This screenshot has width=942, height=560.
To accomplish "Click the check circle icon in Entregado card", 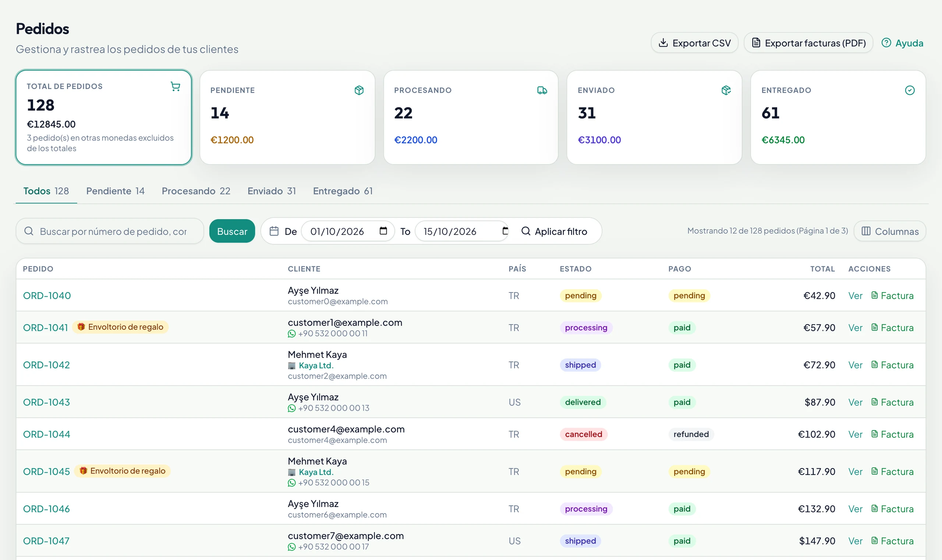I will pos(910,90).
